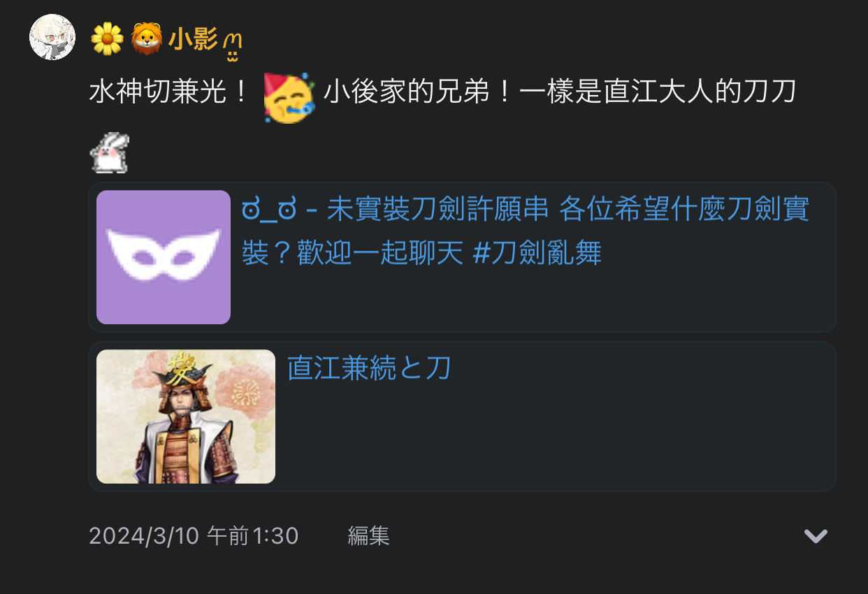
Task: Click the 一樣是直江大人的刀刀 text
Action: pyautogui.click(x=657, y=93)
